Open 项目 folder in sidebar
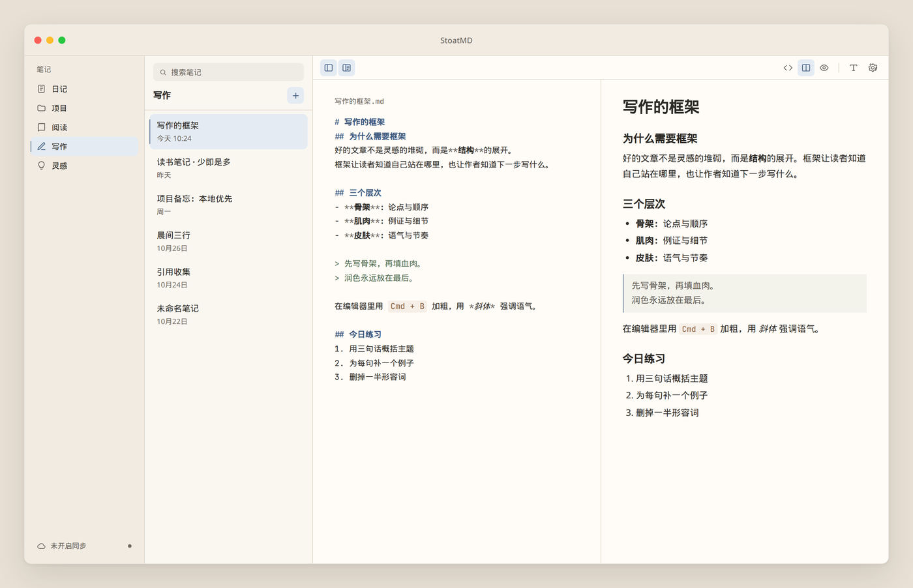 (84, 108)
